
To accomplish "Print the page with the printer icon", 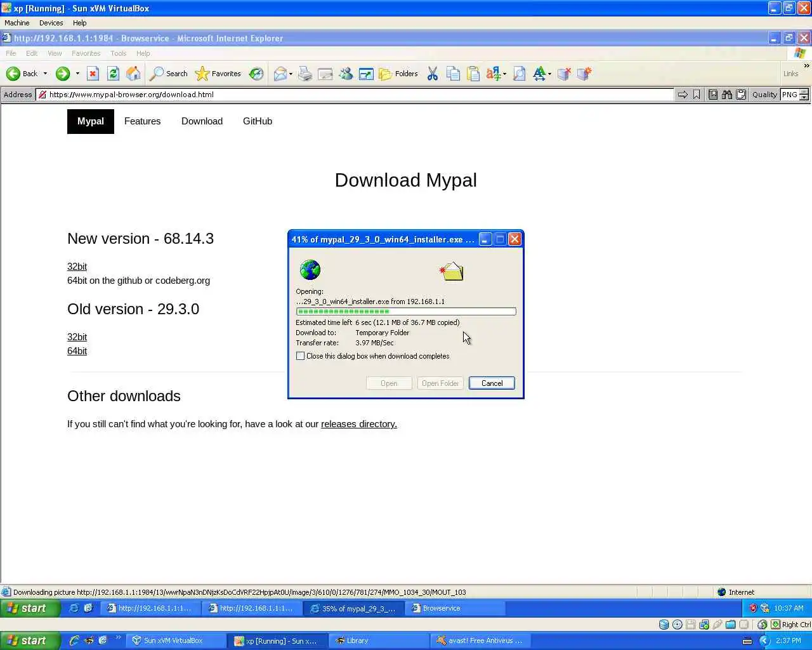I will tap(305, 74).
